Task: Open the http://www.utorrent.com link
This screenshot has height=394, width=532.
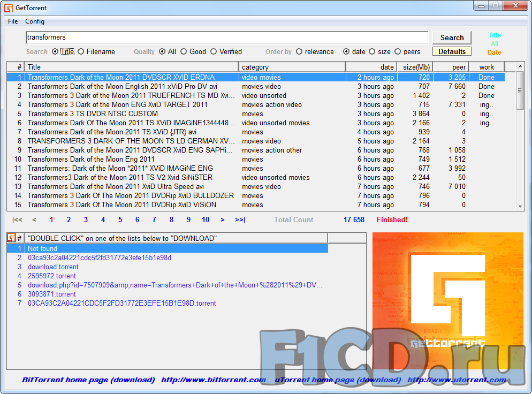Action: coord(457,380)
